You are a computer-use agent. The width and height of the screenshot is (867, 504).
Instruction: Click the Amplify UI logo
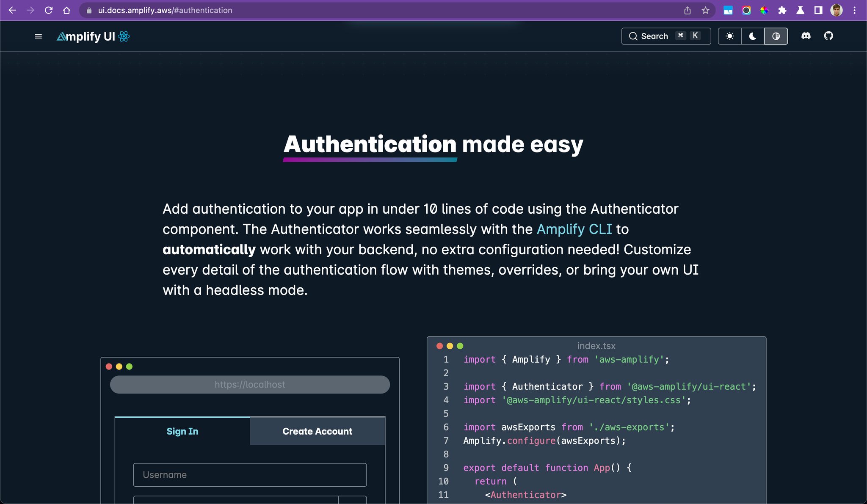tap(86, 36)
